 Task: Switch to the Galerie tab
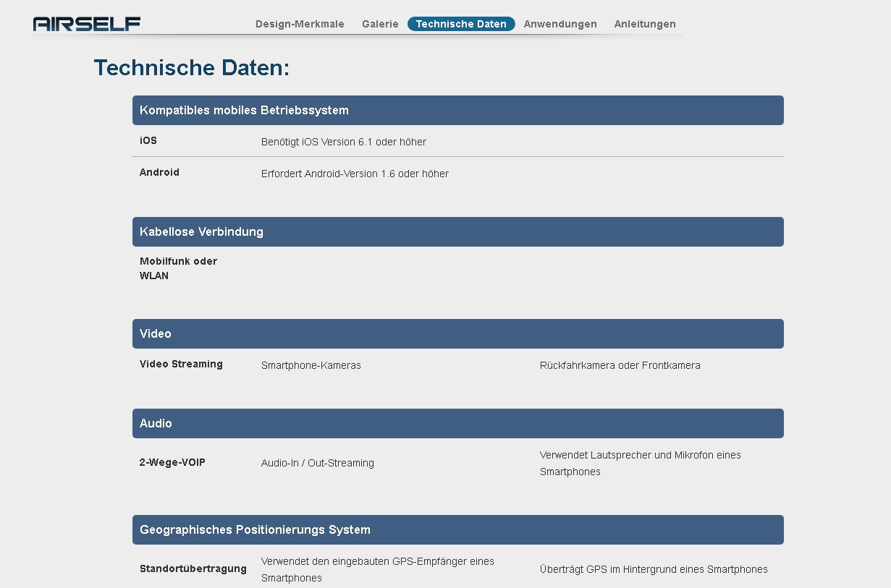pos(380,24)
